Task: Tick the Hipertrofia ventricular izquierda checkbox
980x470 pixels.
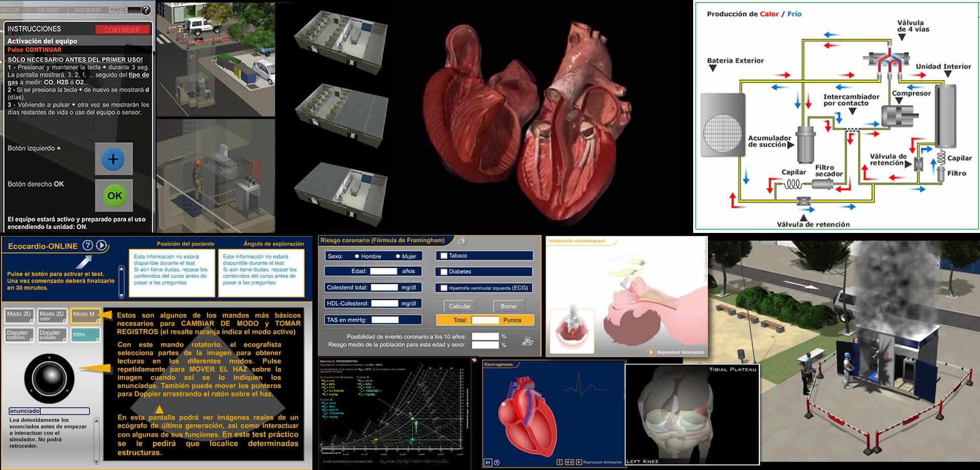Action: 444,288
